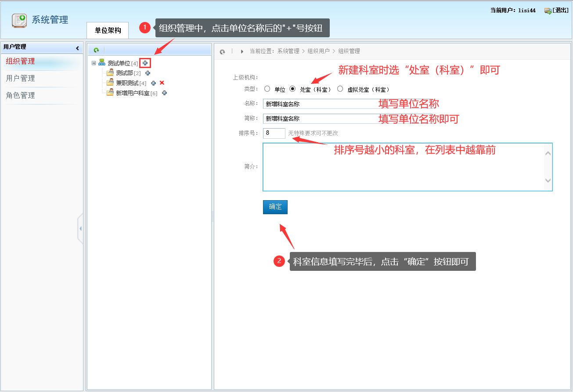Click the 系统管理 logo icon
Screen dimensions: 573x392
coord(19,20)
